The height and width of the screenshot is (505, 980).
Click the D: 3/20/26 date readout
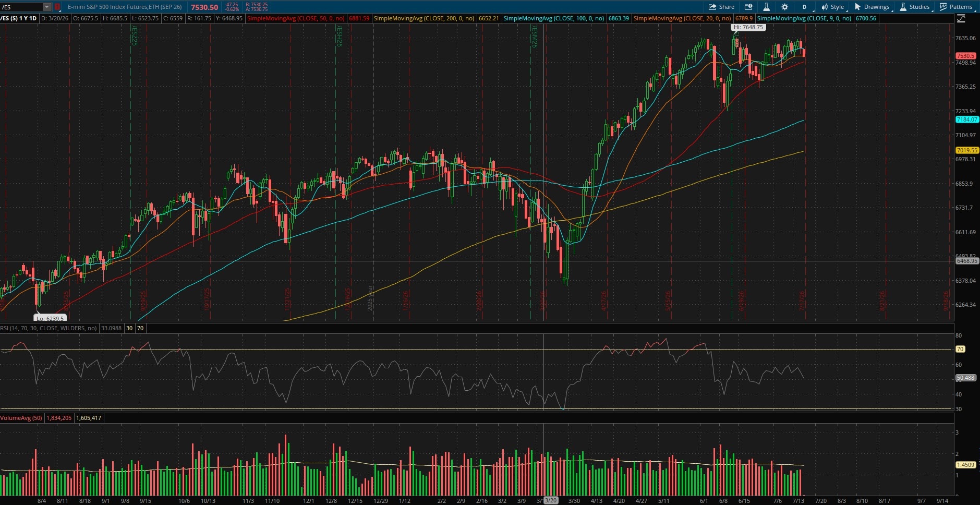[x=55, y=18]
